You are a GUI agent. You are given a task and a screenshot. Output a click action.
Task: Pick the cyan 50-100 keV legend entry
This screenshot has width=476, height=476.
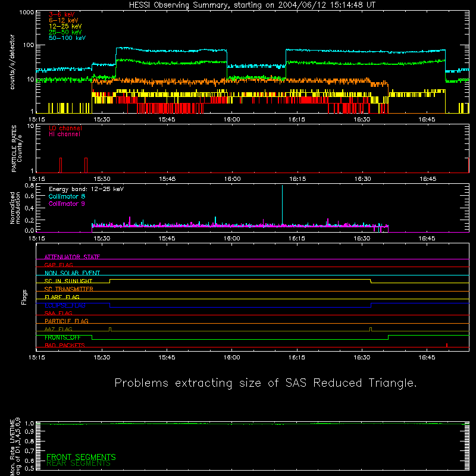click(x=67, y=38)
